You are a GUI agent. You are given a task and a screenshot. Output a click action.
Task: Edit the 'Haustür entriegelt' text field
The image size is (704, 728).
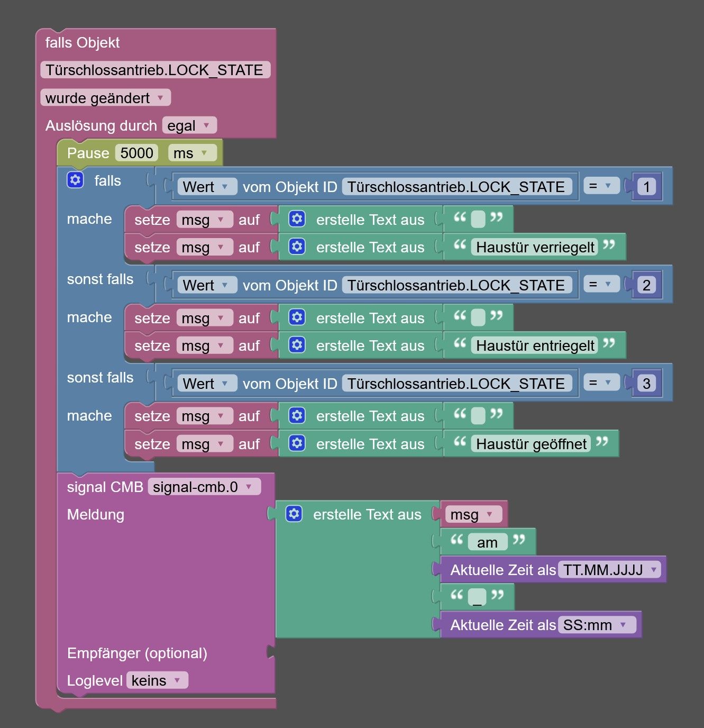click(x=535, y=345)
